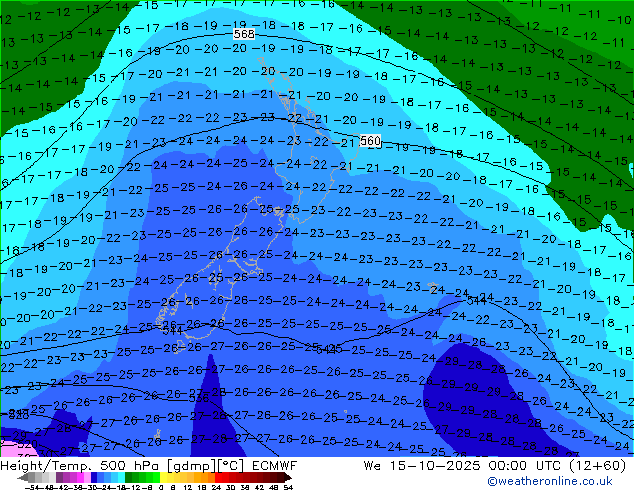Select the bright red legend swatch at 24
Image resolution: width=634 pixels, height=490 pixels.
(x=218, y=477)
